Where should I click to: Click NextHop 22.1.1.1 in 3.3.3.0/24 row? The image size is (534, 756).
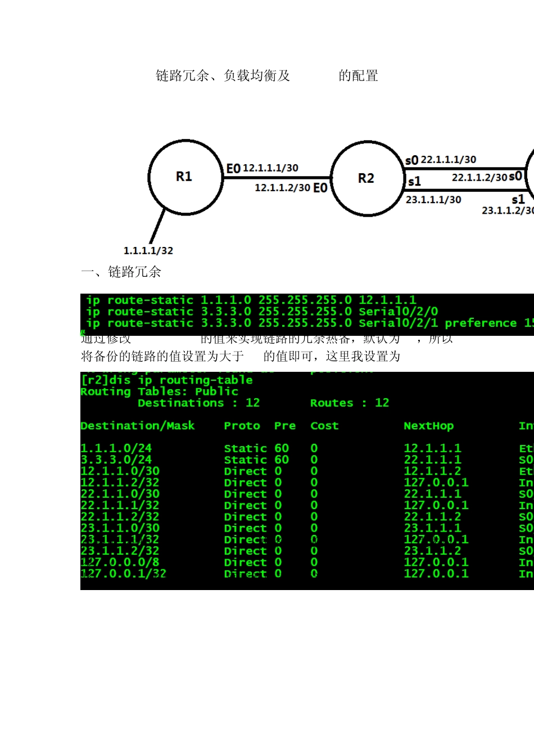click(x=432, y=460)
